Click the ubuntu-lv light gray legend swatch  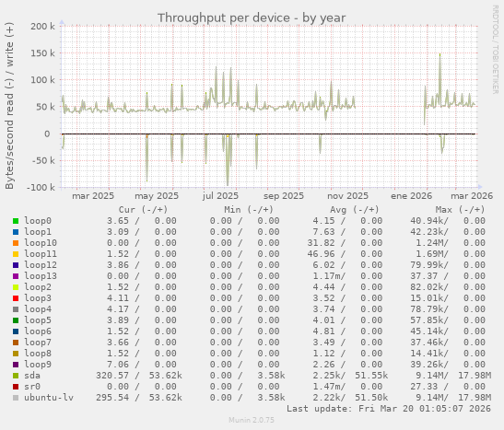point(16,398)
